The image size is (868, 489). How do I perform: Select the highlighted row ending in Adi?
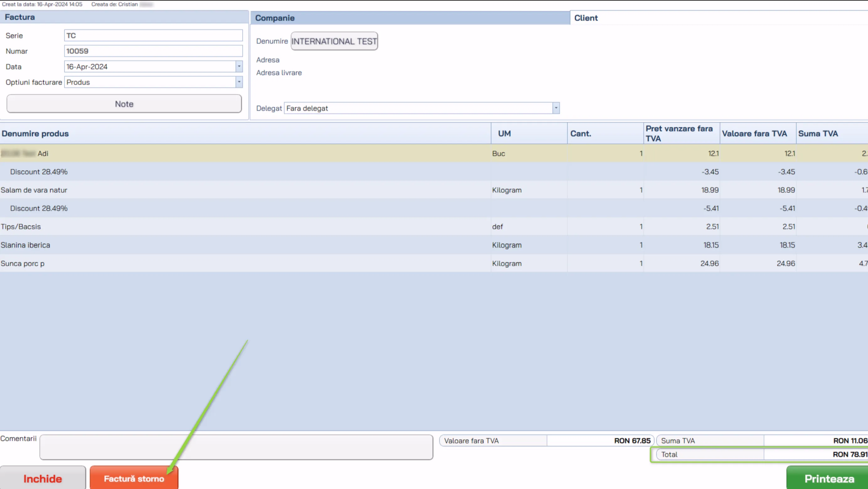(434, 153)
